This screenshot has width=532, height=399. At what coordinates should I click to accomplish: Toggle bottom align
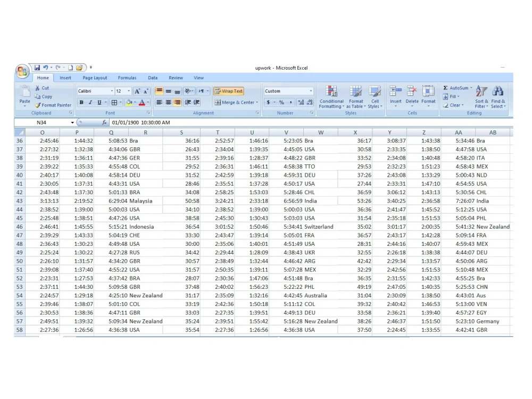[x=177, y=92]
